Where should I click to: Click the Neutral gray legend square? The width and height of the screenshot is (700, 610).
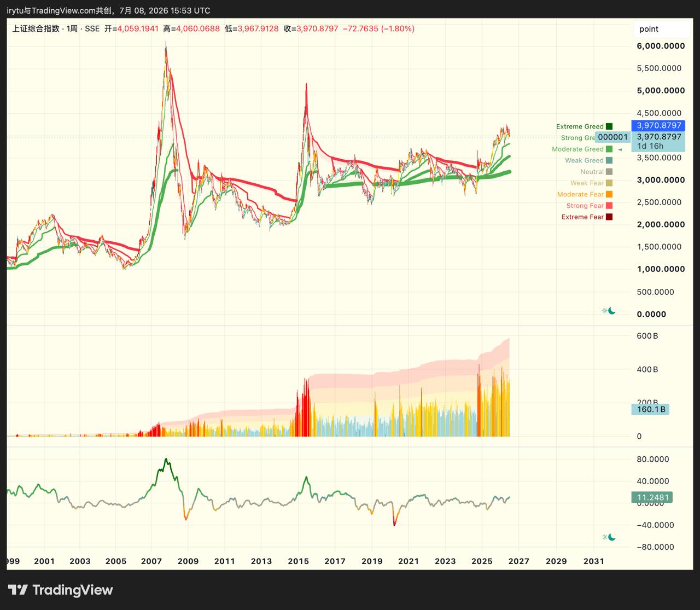(x=609, y=172)
